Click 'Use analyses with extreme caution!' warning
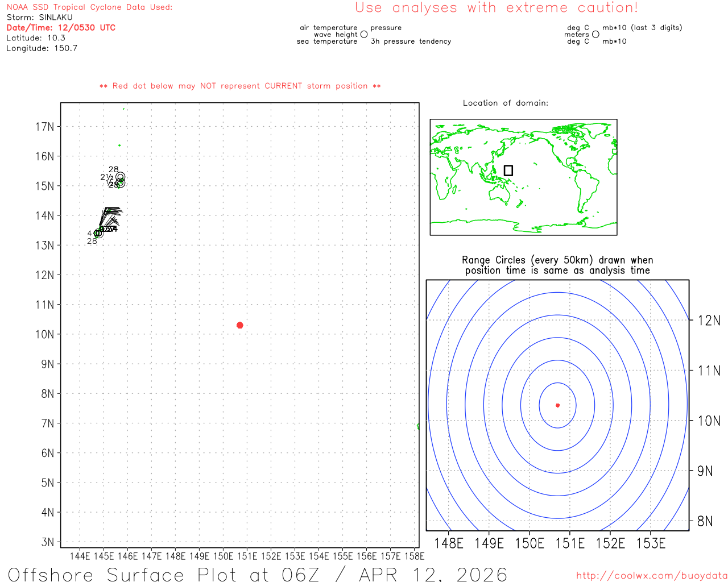The width and height of the screenshot is (728, 582). point(497,8)
